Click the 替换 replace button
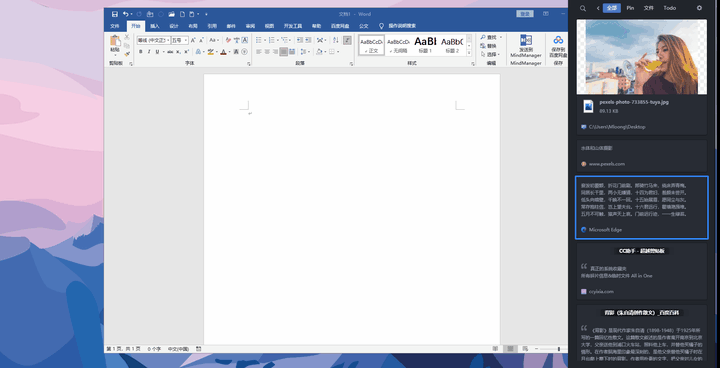The height and width of the screenshot is (368, 720). coord(489,46)
